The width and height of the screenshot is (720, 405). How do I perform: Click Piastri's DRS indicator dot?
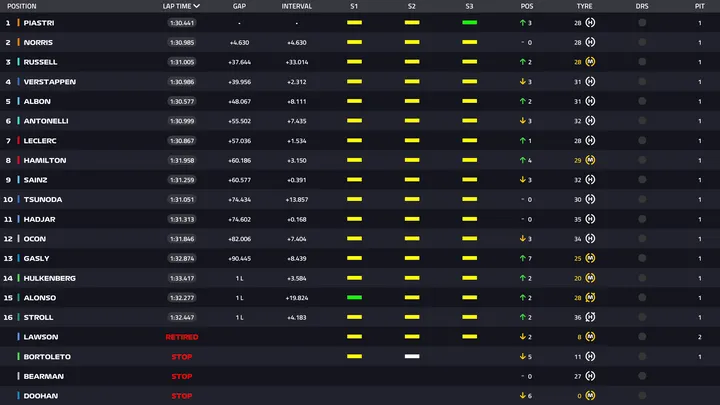click(x=642, y=22)
